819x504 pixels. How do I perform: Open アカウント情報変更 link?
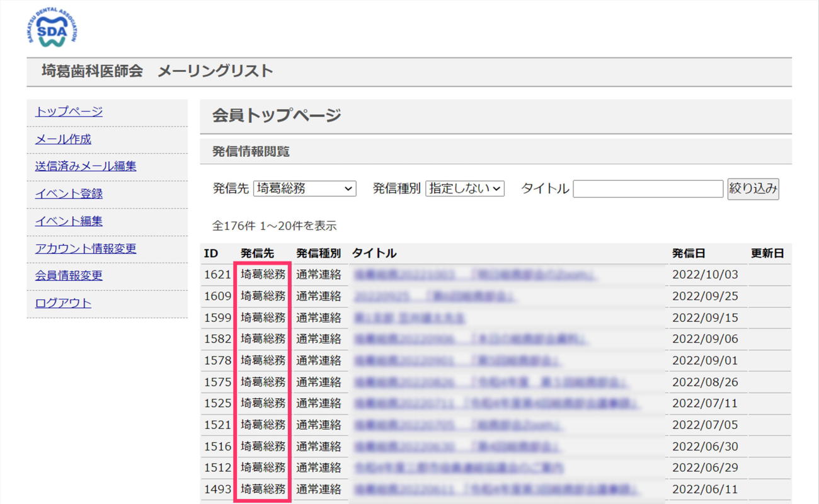tap(86, 249)
